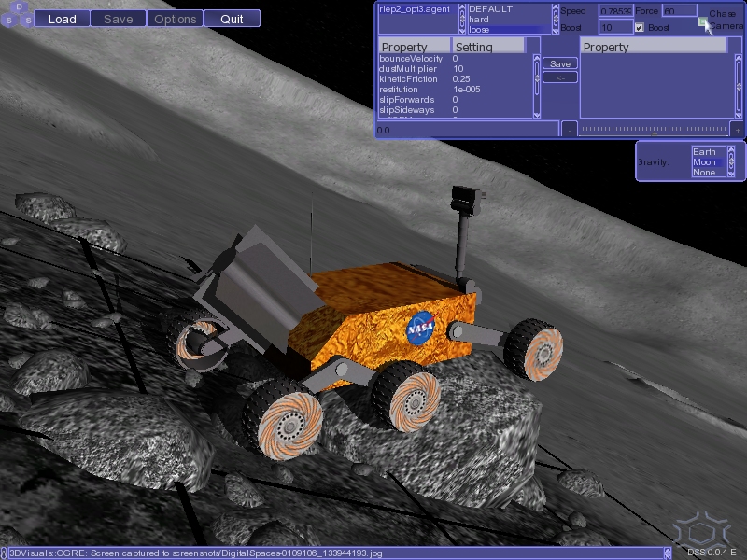The width and height of the screenshot is (747, 560).
Task: Click the Load button
Action: [x=62, y=19]
